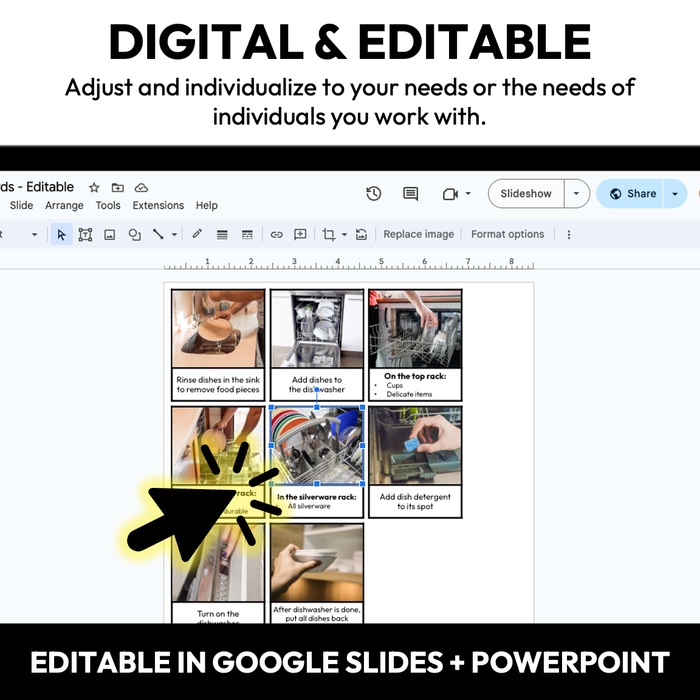Click the insert image icon
700x700 pixels.
pyautogui.click(x=110, y=234)
